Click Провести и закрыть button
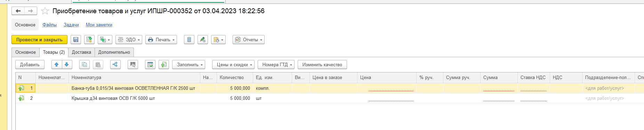The height and width of the screenshot is (130, 644). 39,40
